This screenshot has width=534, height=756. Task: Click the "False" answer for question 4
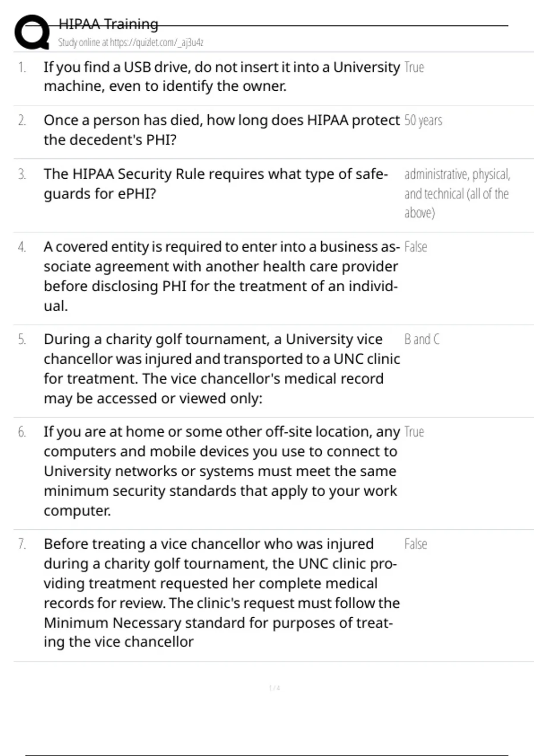click(x=416, y=247)
